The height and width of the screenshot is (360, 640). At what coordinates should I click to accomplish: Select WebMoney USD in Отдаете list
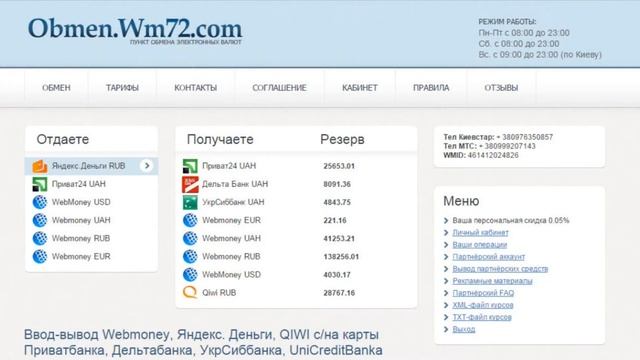91,202
